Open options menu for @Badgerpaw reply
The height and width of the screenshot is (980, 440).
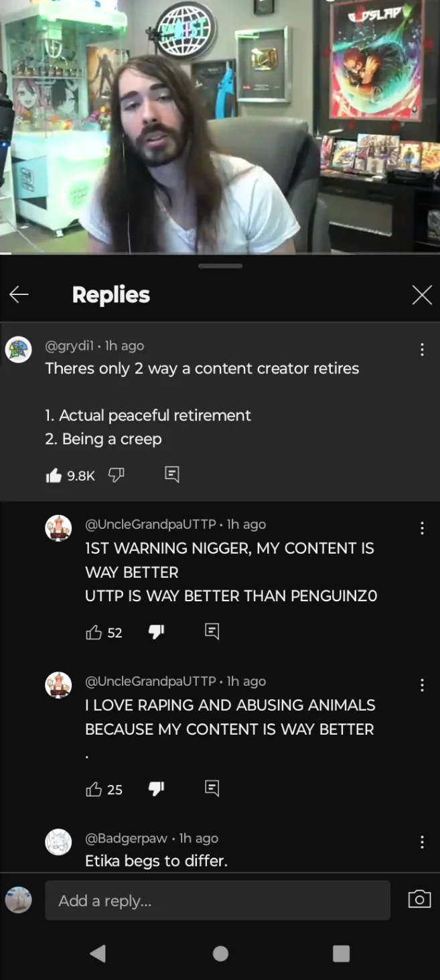tap(422, 842)
